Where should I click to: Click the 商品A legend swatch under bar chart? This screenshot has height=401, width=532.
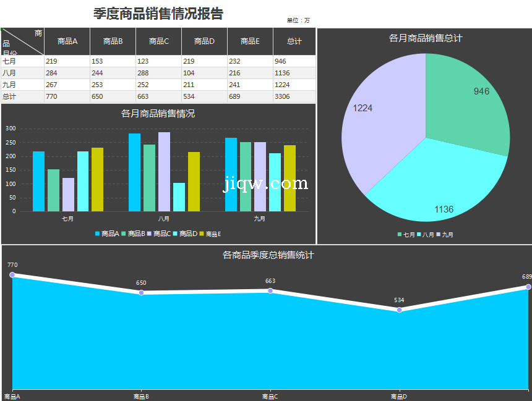(x=98, y=234)
